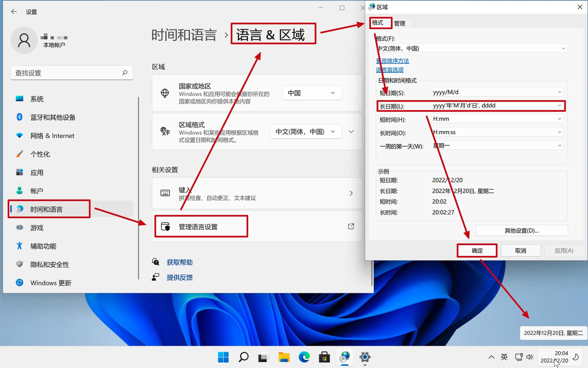588x368 pixels.
Task: Open 键入 typing settings
Action: tap(257, 193)
